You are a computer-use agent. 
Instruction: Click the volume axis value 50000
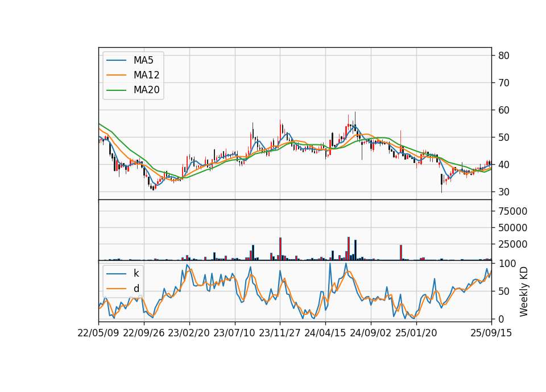(x=512, y=228)
